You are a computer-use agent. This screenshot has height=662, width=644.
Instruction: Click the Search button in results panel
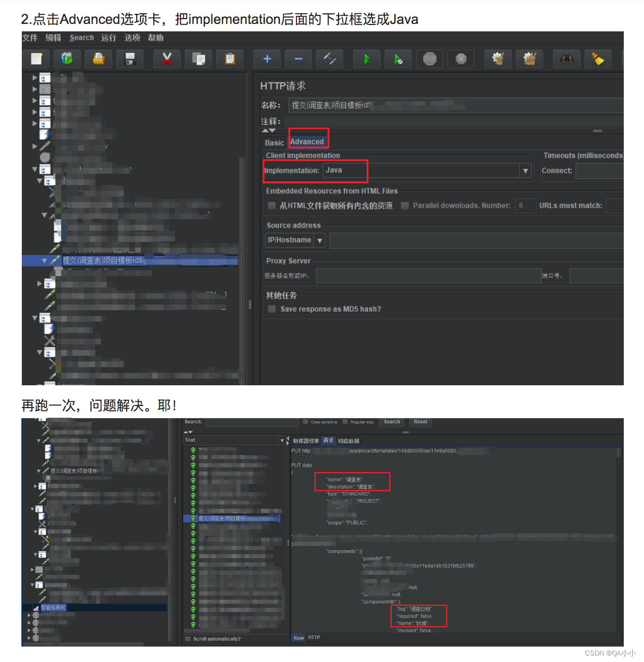[392, 422]
